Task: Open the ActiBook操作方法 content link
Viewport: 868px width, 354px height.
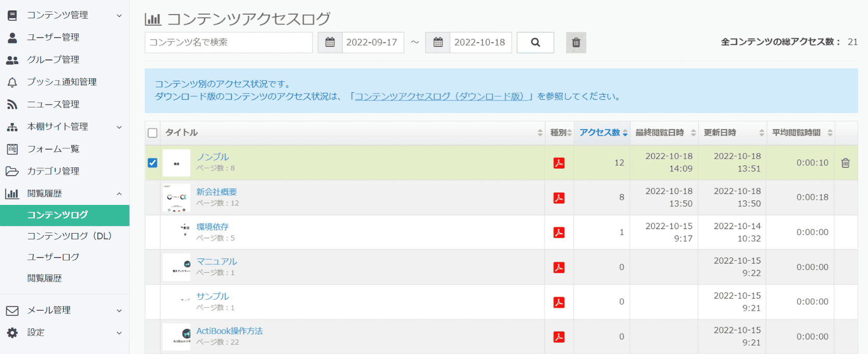Action: 229,331
